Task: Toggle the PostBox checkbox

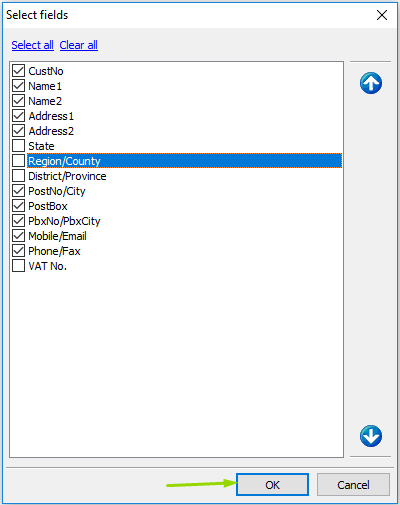Action: [19, 206]
